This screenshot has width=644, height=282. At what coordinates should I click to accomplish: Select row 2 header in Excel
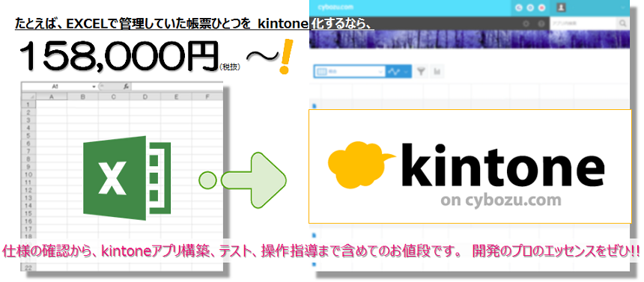click(28, 112)
